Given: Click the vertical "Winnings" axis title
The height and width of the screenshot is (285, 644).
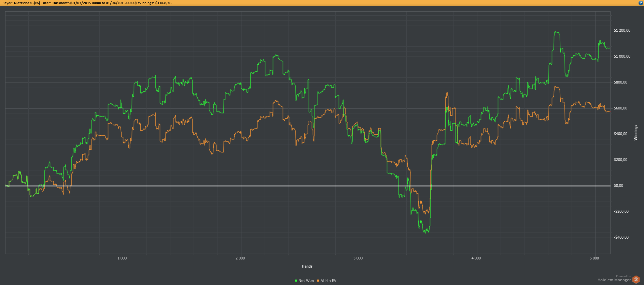Looking at the screenshot, I should [x=635, y=133].
